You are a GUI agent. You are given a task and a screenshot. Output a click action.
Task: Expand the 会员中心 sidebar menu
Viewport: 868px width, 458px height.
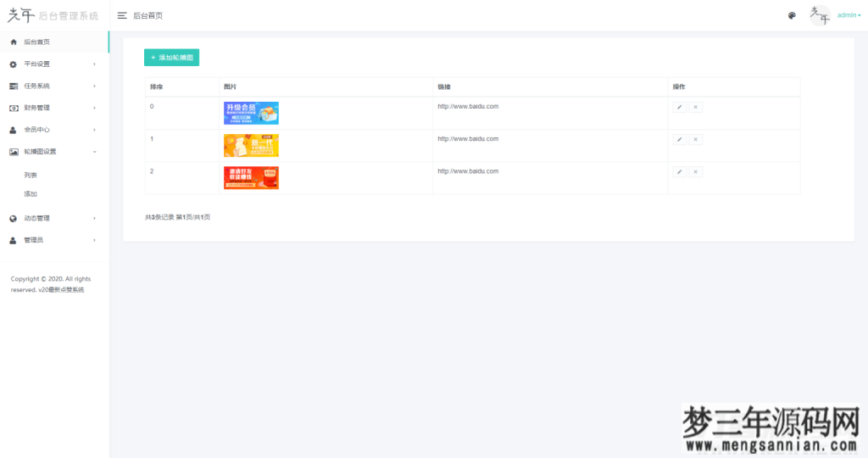[x=53, y=130]
